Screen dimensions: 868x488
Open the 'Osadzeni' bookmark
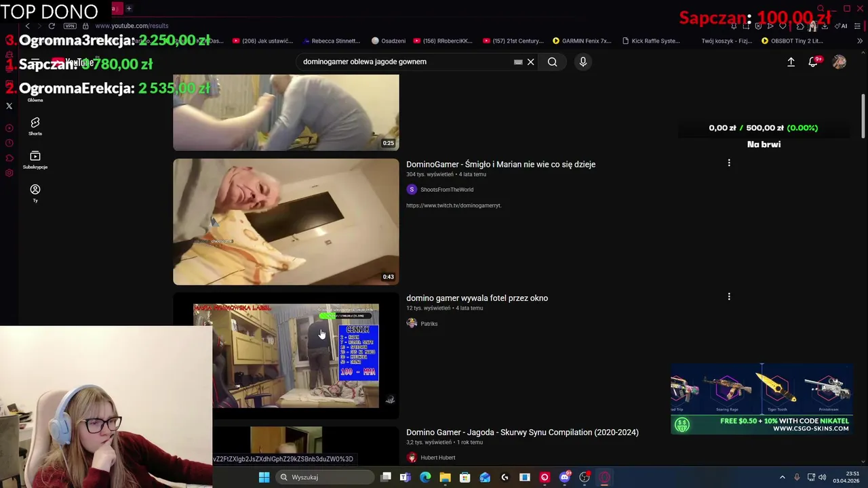[x=389, y=41]
